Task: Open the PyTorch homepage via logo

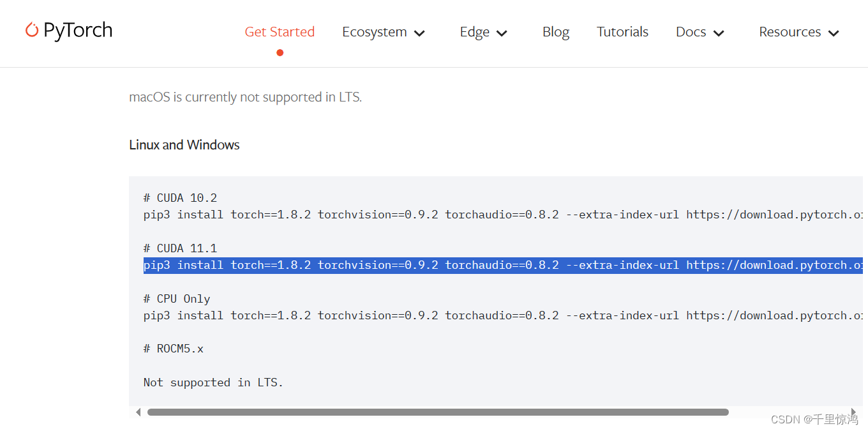Action: [68, 30]
